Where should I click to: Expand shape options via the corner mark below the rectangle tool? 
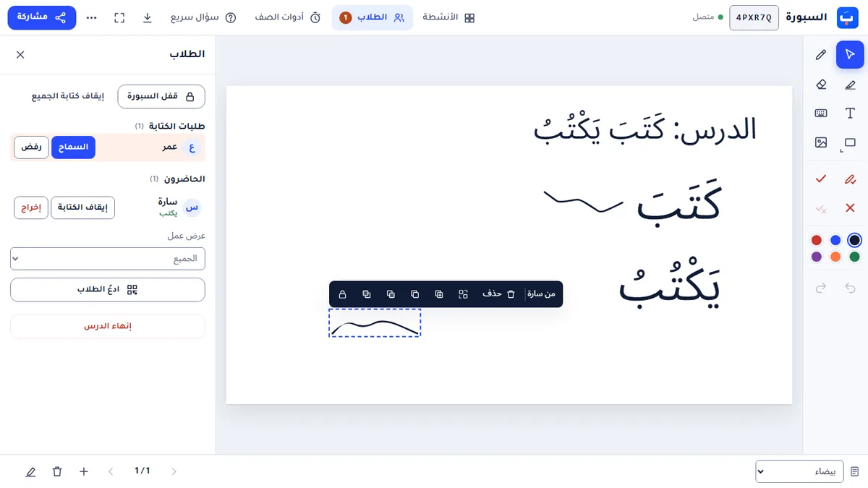pyautogui.click(x=842, y=152)
